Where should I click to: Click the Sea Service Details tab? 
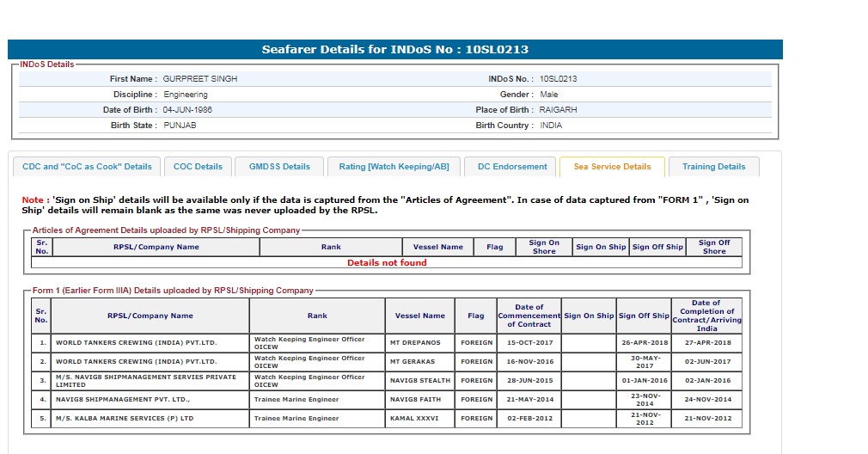point(612,167)
